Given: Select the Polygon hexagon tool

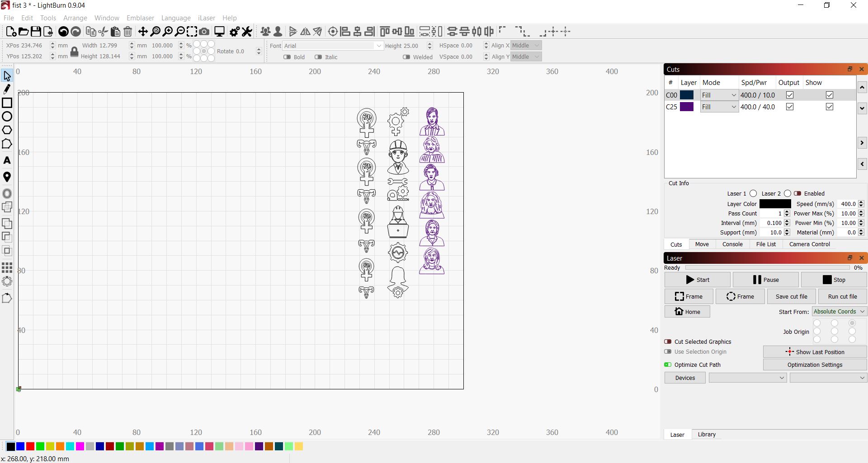Looking at the screenshot, I should tap(7, 130).
